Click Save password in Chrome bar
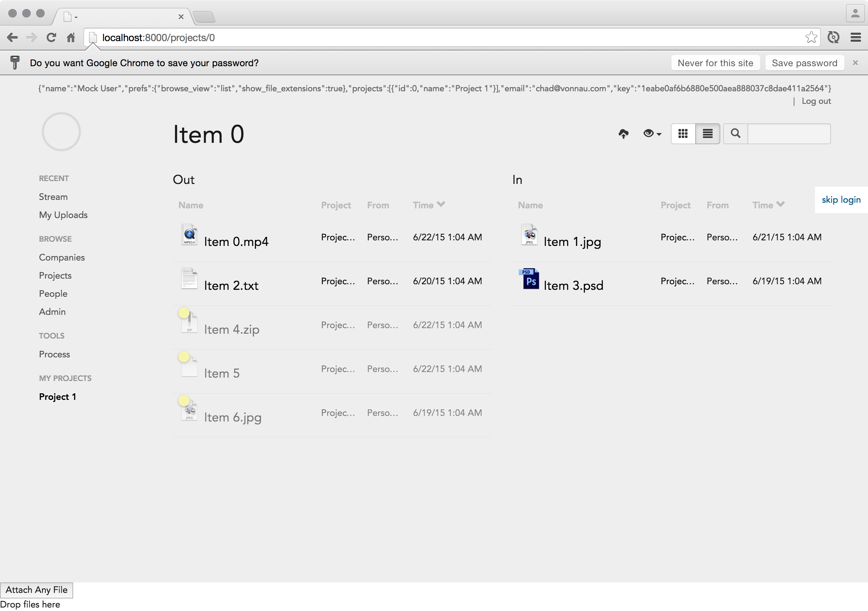 click(804, 63)
